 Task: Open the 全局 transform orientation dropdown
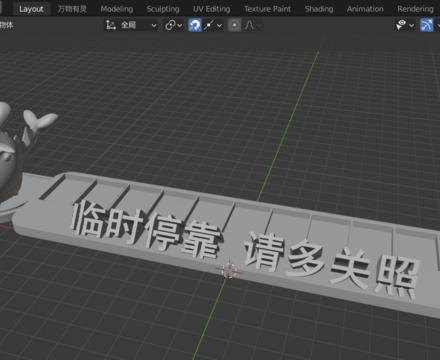click(x=138, y=25)
